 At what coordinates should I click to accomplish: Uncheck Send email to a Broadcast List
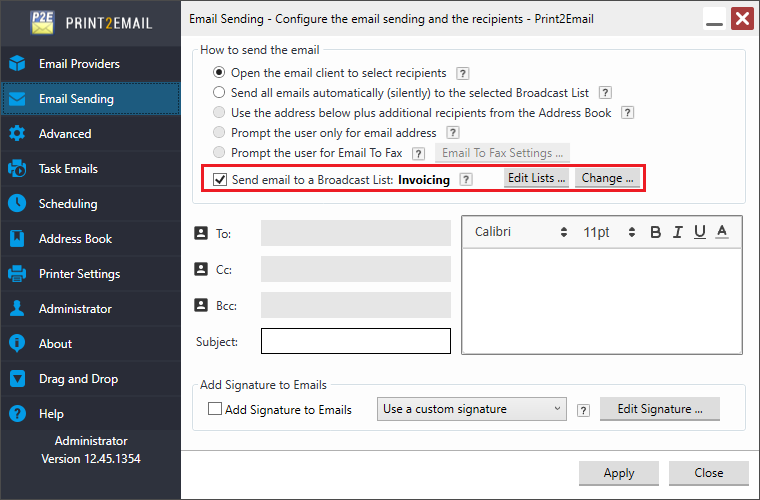pyautogui.click(x=220, y=180)
